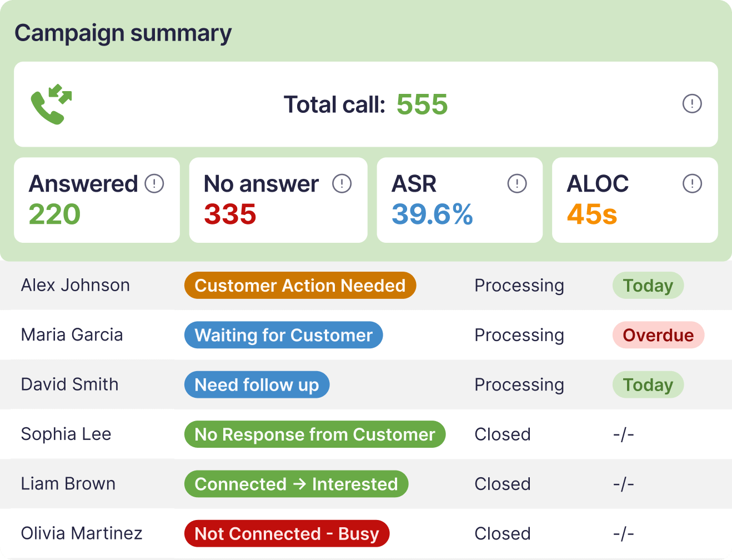Viewport: 732px width, 560px height.
Task: Click the outgoing call phone icon
Action: click(x=53, y=104)
